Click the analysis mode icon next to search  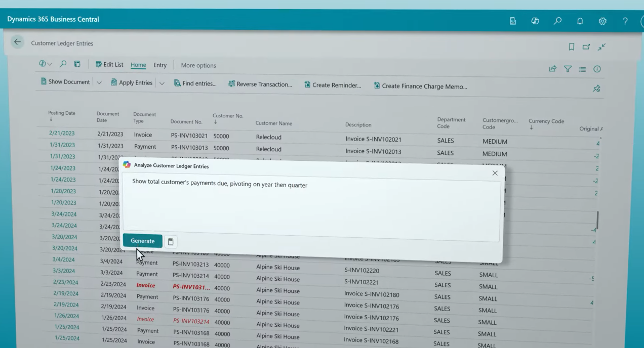(x=76, y=65)
